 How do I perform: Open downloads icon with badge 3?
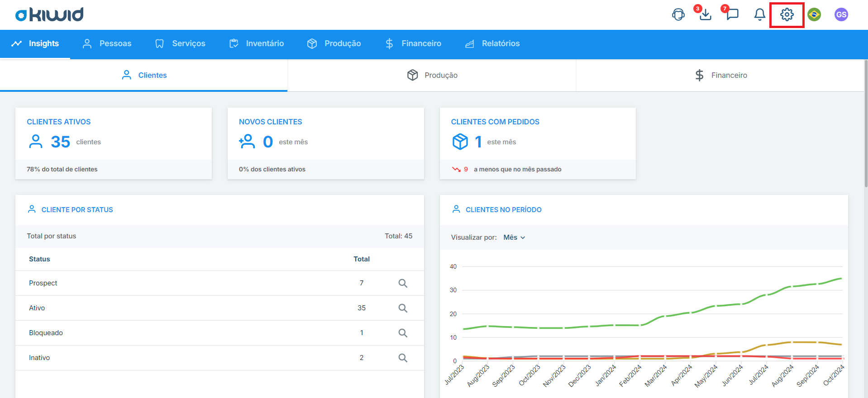coord(705,14)
